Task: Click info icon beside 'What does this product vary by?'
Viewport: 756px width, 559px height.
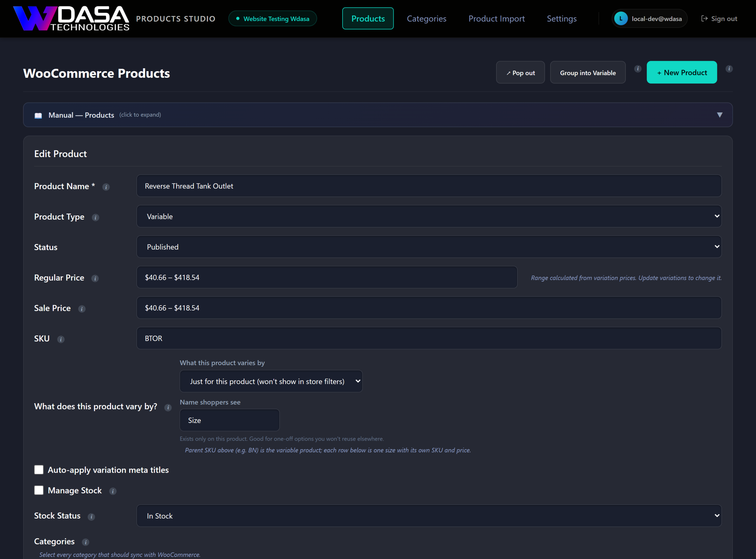Action: pyautogui.click(x=168, y=407)
